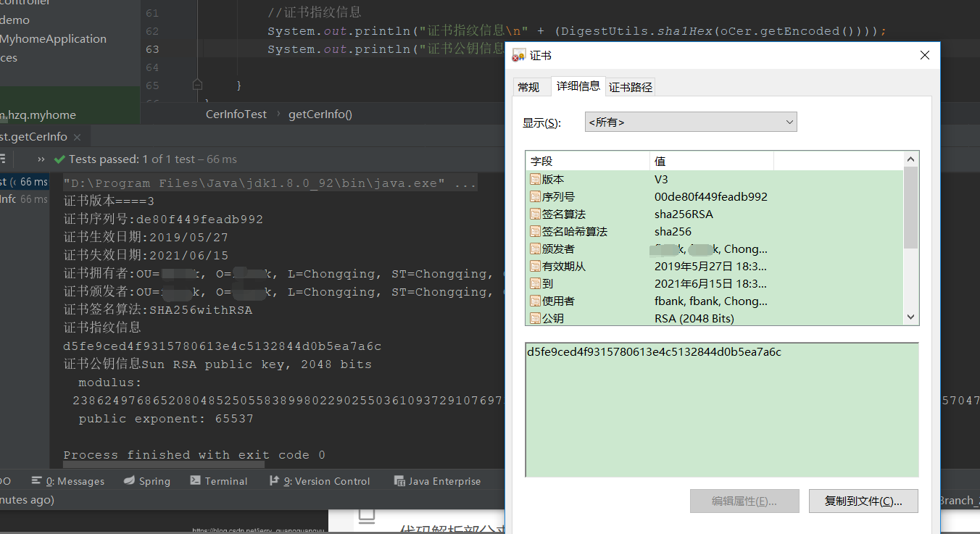Screen dimensions: 980x534
Task: Click the certificate icon in the dialog title bar
Action: [x=518, y=54]
